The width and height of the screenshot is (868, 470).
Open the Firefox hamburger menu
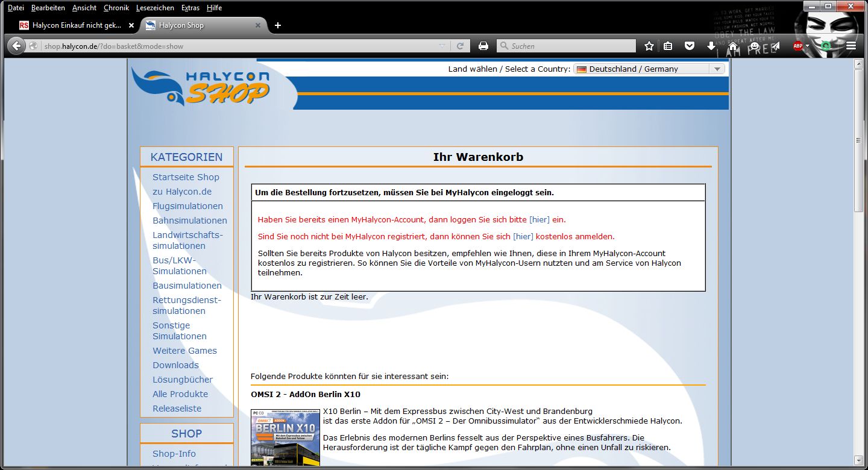point(851,46)
